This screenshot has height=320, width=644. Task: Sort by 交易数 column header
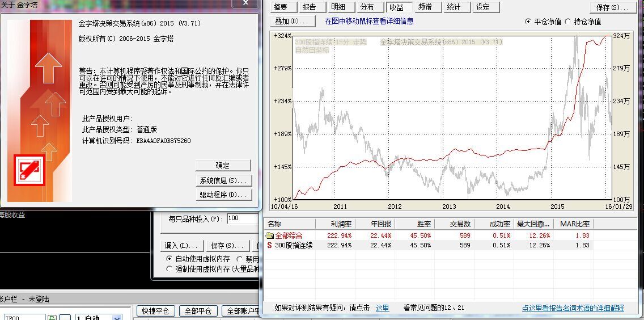pyautogui.click(x=454, y=224)
